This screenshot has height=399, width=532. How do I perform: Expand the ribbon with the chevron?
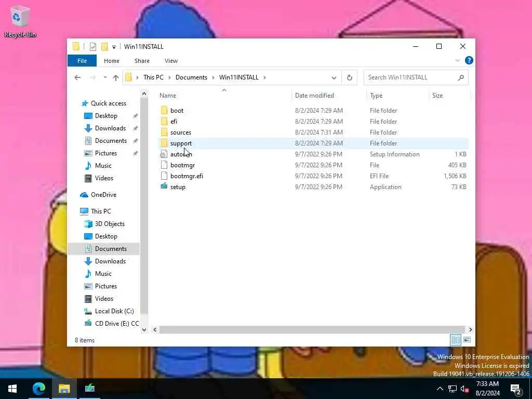(x=457, y=60)
